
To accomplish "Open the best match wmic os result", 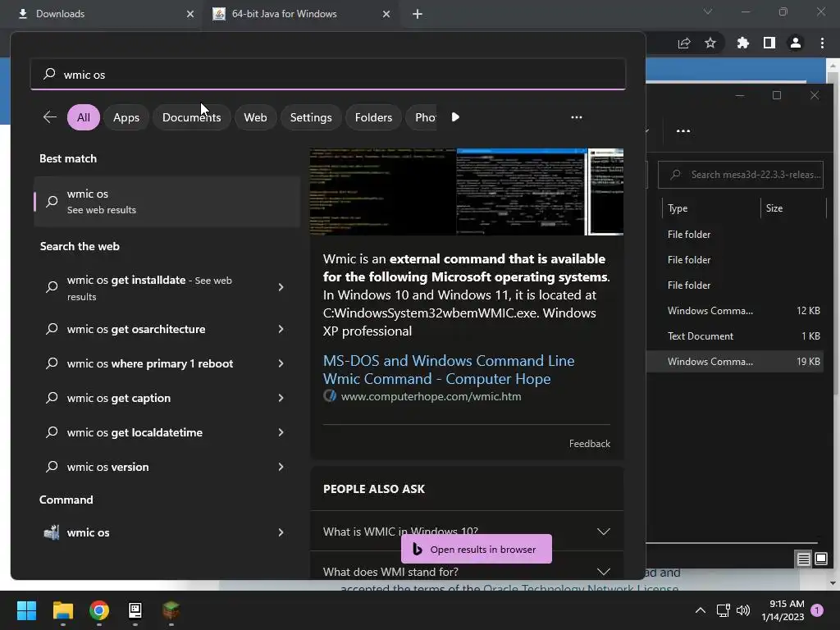I will pyautogui.click(x=167, y=202).
